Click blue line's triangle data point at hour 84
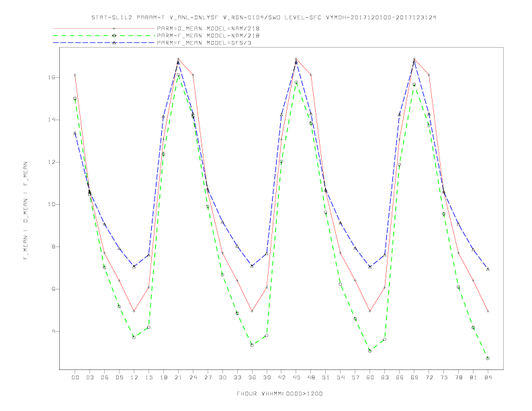 (x=488, y=269)
